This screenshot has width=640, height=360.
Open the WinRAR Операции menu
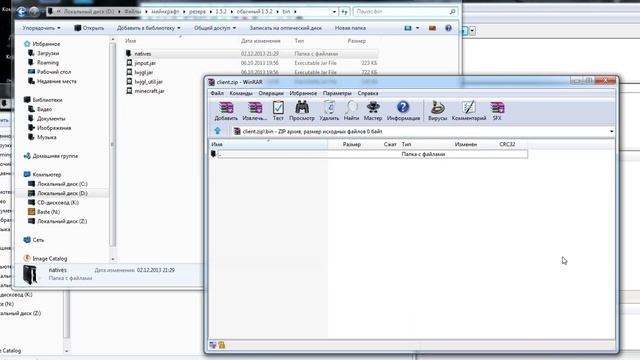(x=271, y=93)
